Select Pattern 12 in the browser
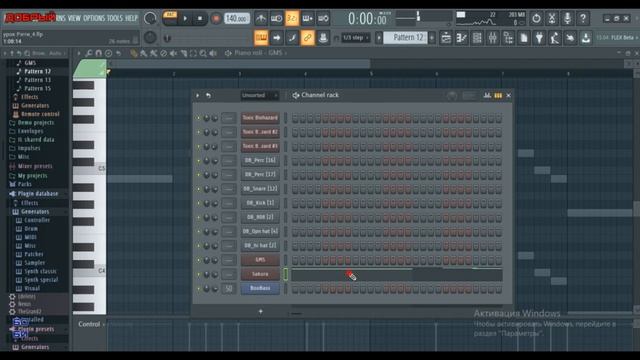 pos(38,71)
